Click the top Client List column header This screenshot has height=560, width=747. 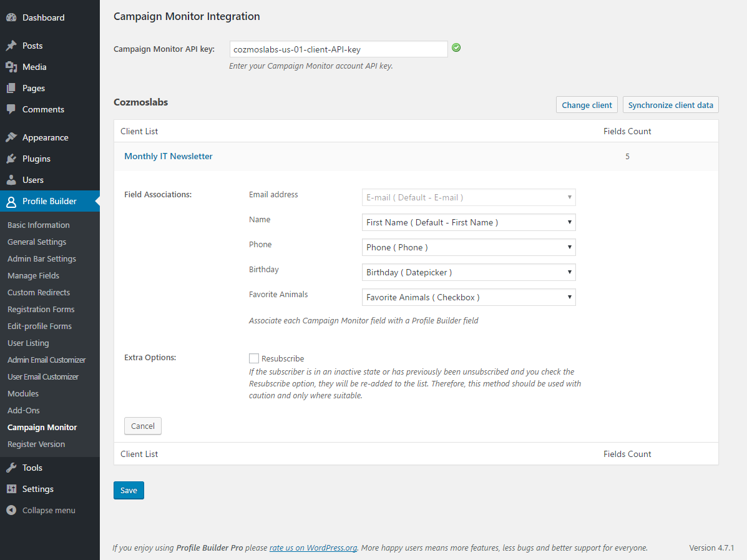(139, 131)
